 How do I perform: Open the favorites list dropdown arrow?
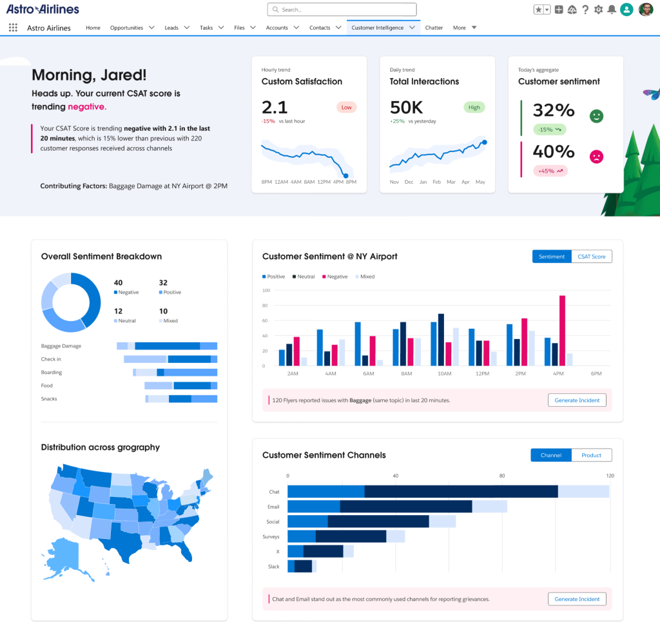click(547, 10)
